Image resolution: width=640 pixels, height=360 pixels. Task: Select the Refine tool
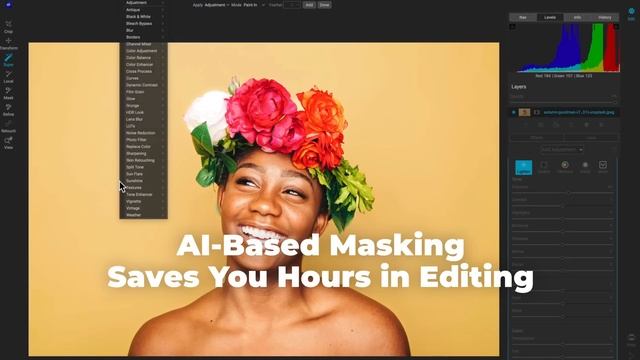(x=8, y=110)
